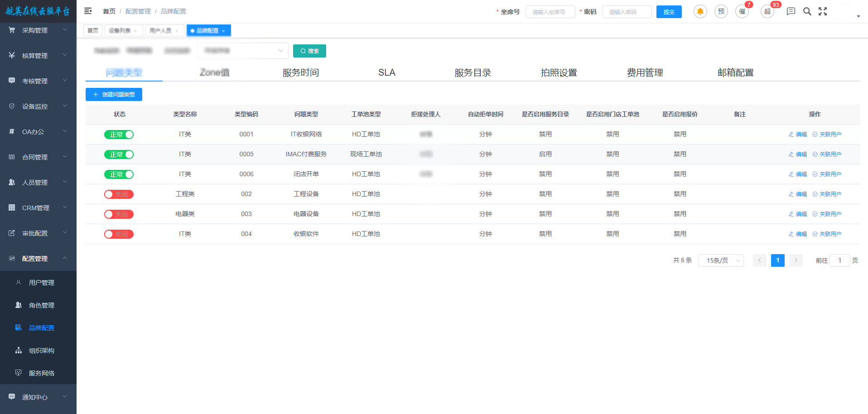Collapse the 配置管理 sidebar menu
Screen dimensions: 868x414
pyautogui.click(x=38, y=259)
